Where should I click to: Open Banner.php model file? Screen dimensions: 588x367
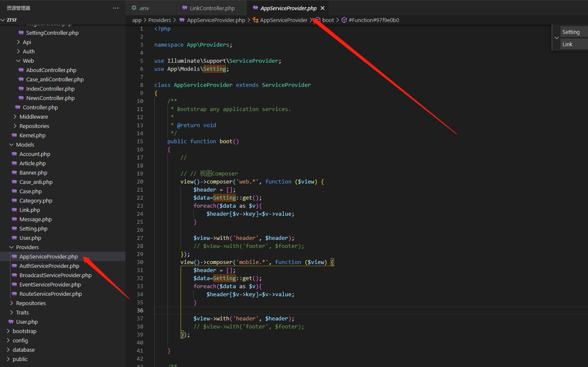[x=33, y=172]
